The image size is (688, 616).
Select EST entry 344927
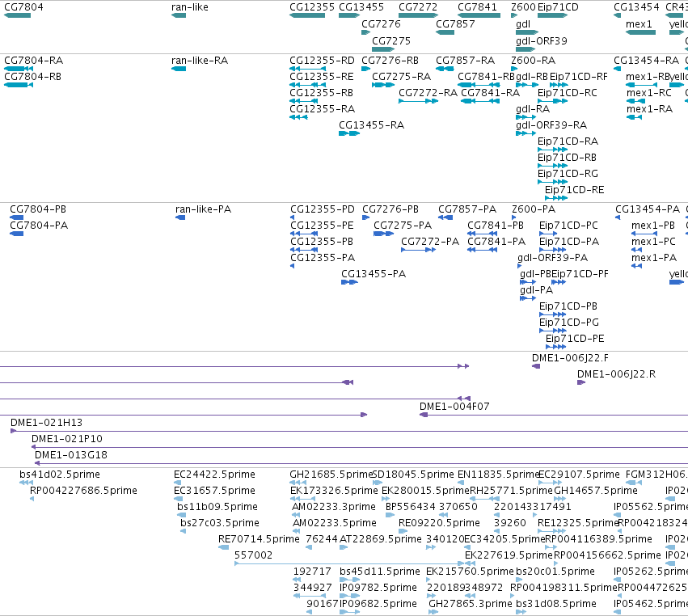click(x=312, y=588)
